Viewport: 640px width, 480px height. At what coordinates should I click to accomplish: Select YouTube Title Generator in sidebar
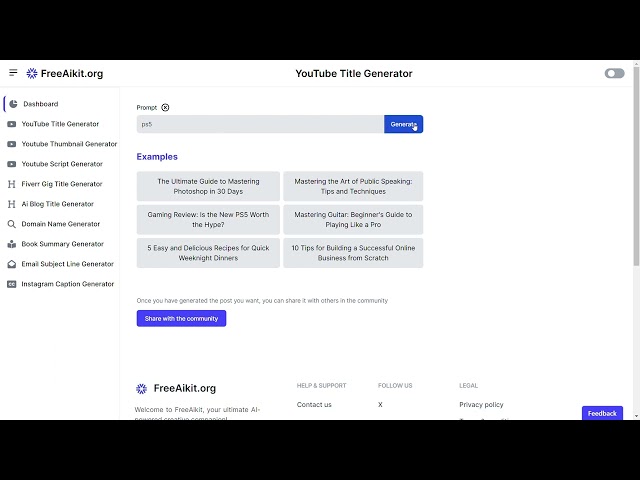pos(60,124)
